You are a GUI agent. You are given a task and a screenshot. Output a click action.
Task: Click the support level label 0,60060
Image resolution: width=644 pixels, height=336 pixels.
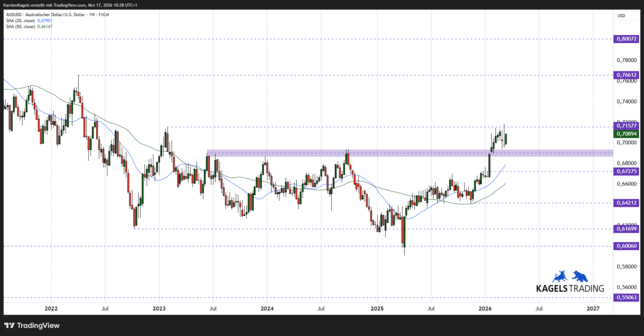(625, 246)
